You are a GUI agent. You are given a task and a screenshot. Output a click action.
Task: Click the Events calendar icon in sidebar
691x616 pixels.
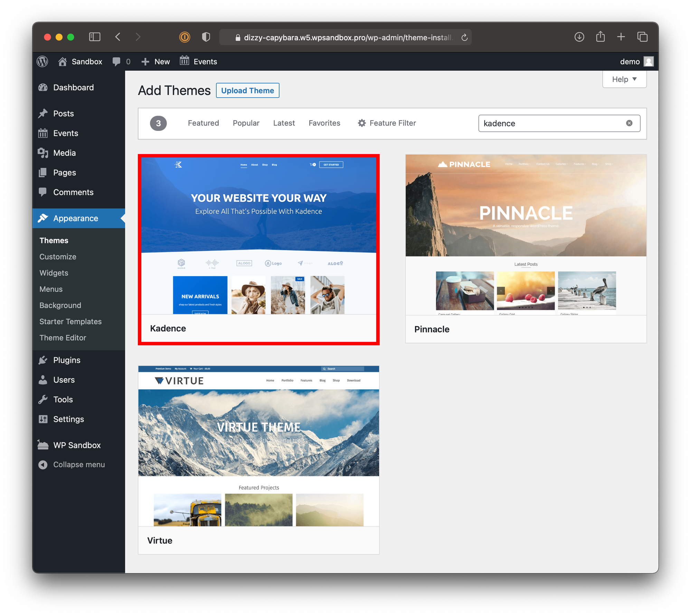[x=43, y=133]
